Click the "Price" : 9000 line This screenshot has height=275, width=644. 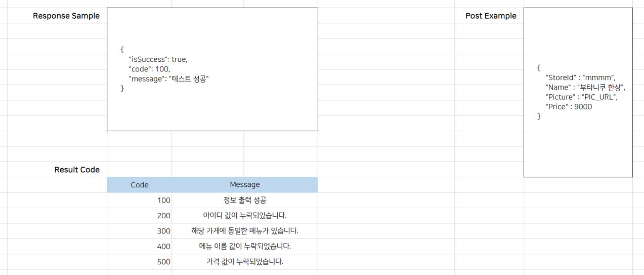click(x=569, y=106)
